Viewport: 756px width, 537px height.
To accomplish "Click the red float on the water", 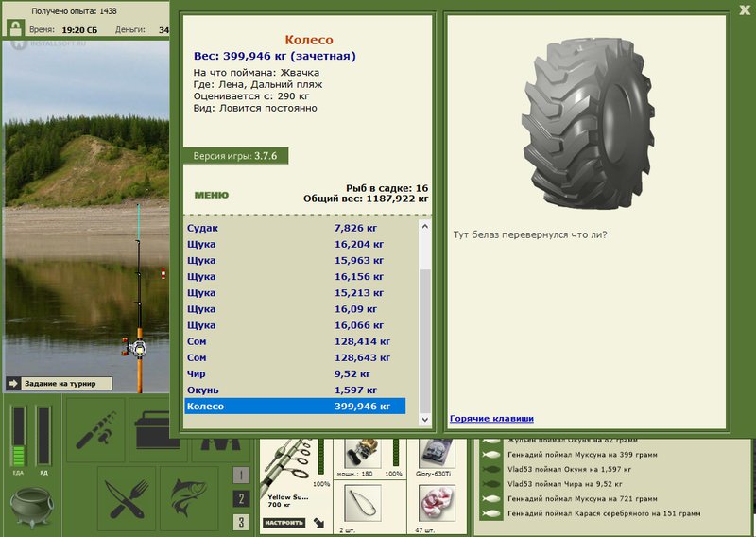I will (x=163, y=273).
